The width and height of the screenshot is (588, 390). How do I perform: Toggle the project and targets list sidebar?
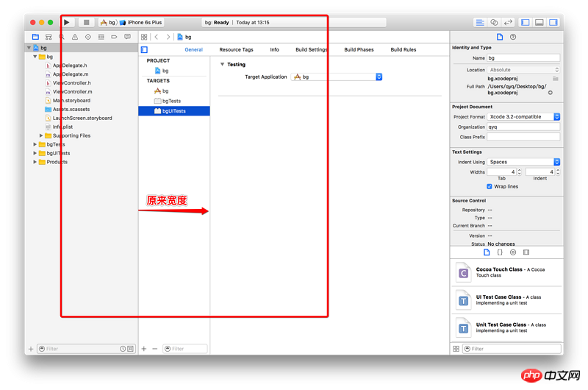[144, 49]
